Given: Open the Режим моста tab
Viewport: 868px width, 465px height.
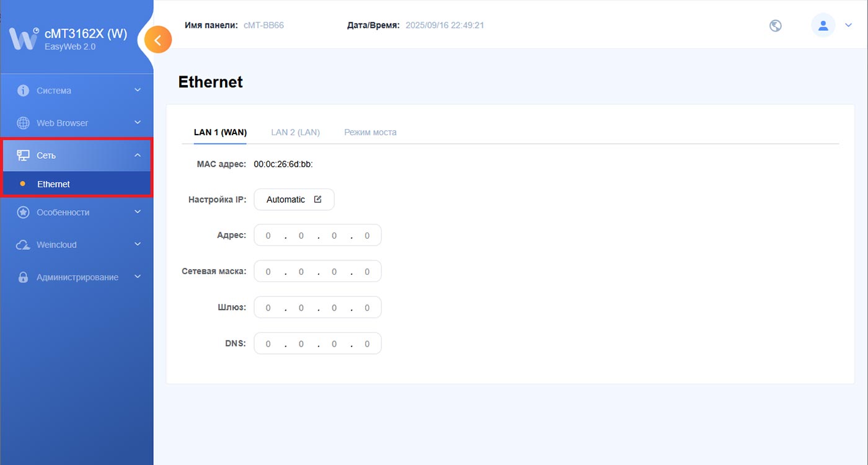Looking at the screenshot, I should (x=370, y=132).
